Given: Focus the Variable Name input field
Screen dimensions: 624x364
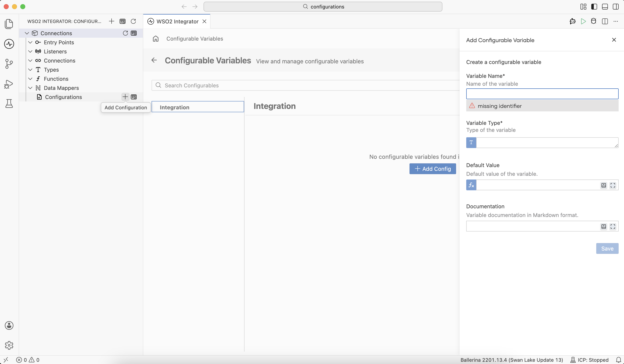Looking at the screenshot, I should [x=542, y=94].
